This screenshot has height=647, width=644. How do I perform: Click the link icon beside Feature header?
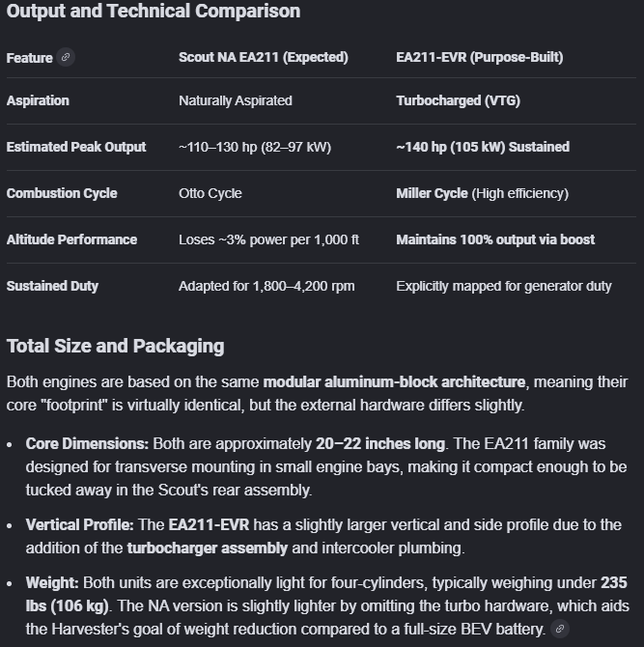(x=66, y=57)
